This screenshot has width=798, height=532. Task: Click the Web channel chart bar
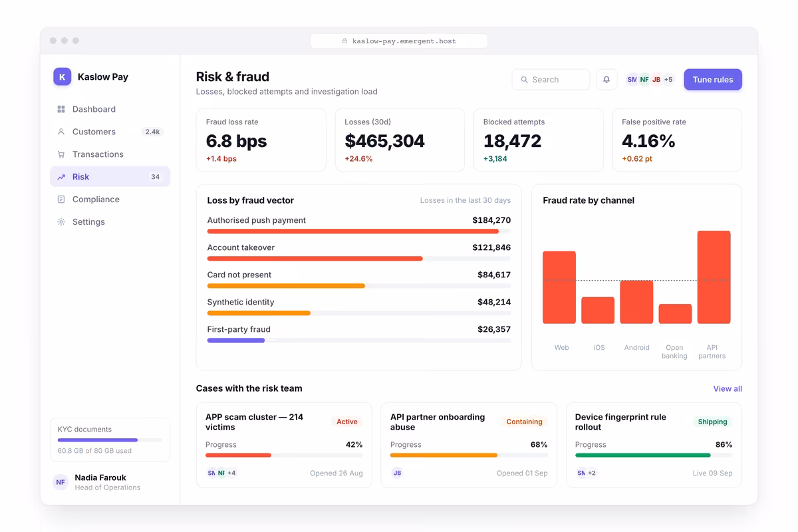point(559,287)
